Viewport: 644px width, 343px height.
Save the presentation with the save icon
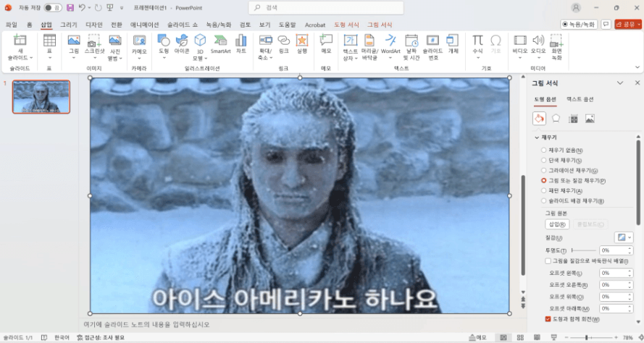coord(70,8)
